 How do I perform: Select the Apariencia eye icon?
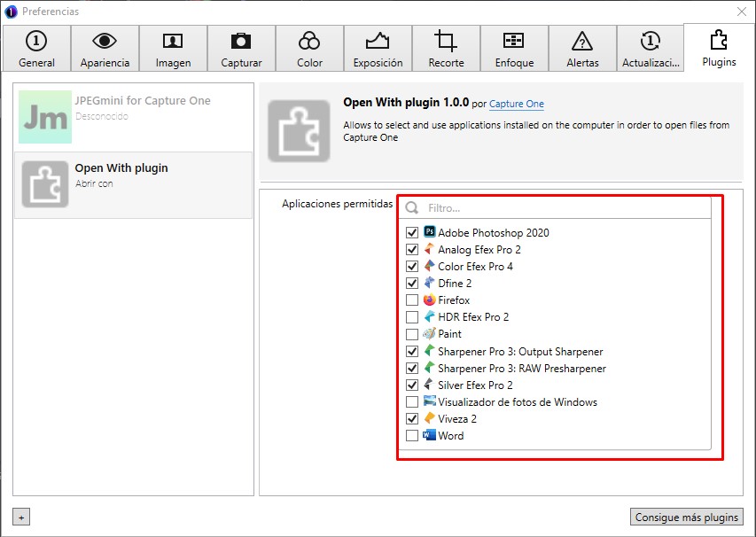(105, 42)
